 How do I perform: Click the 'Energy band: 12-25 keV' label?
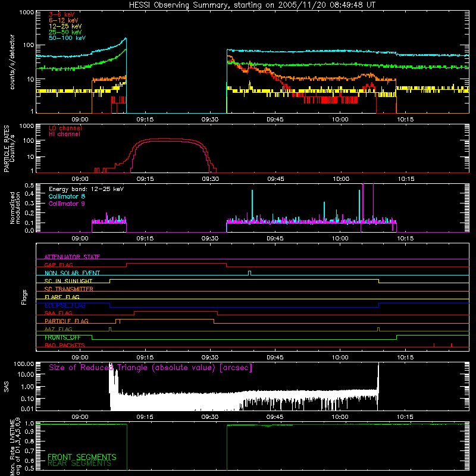[x=86, y=189]
